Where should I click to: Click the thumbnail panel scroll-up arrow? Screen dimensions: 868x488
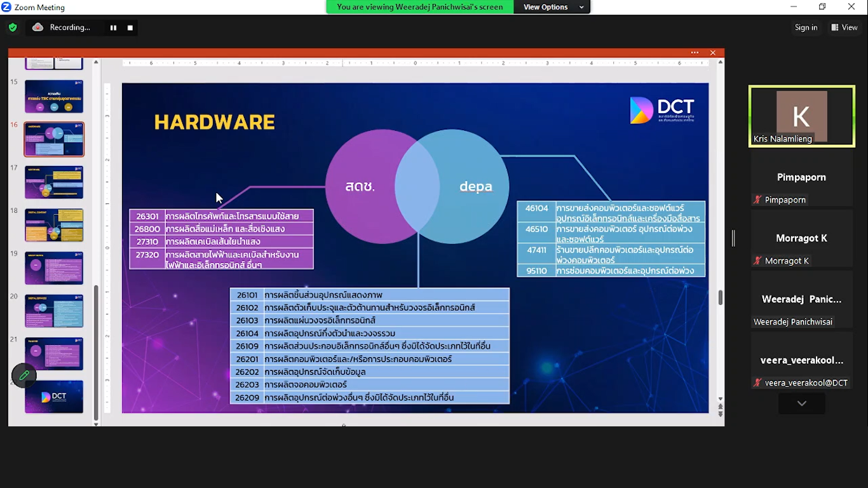97,62
